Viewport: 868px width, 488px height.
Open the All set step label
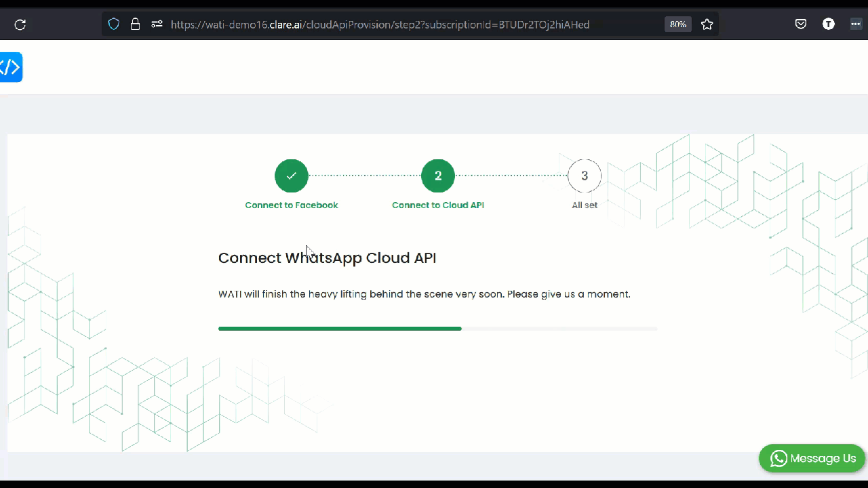[x=585, y=205]
